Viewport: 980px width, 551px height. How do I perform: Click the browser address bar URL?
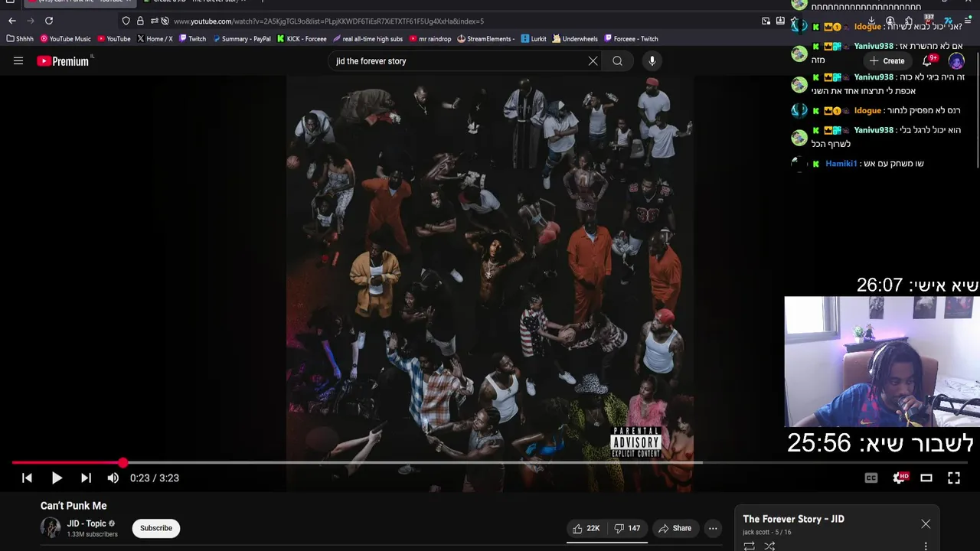click(x=329, y=21)
